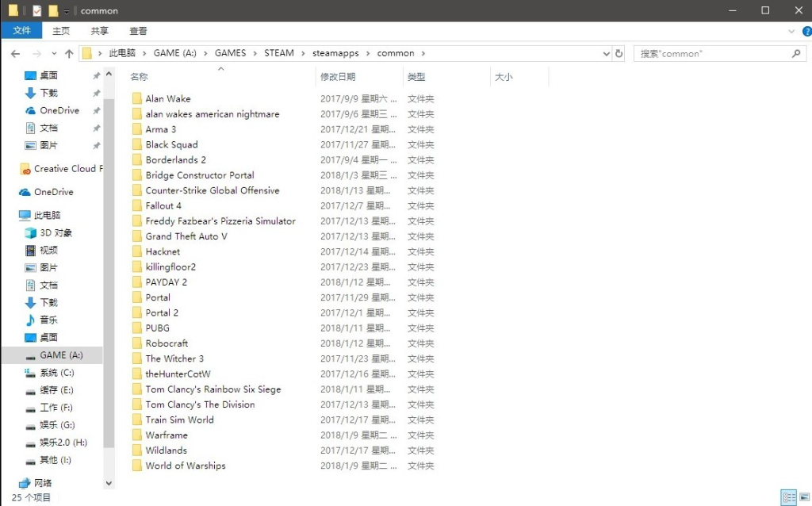Click 此电脑 in the address path

[x=122, y=53]
